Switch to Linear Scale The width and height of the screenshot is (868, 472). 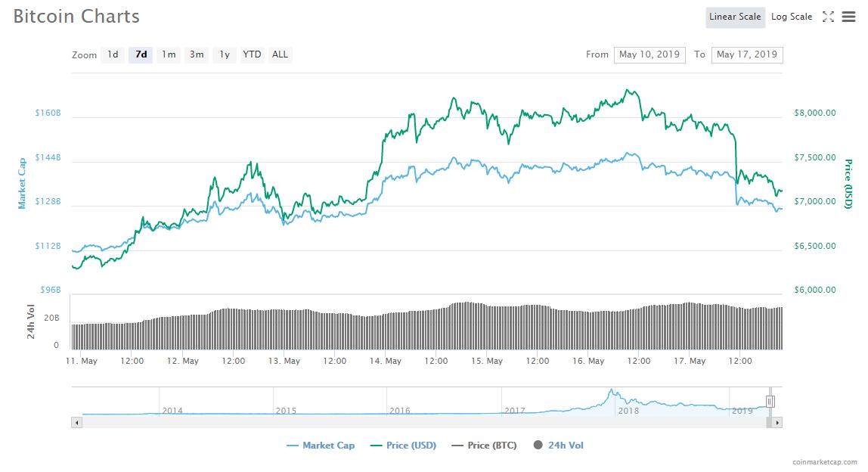pos(734,17)
